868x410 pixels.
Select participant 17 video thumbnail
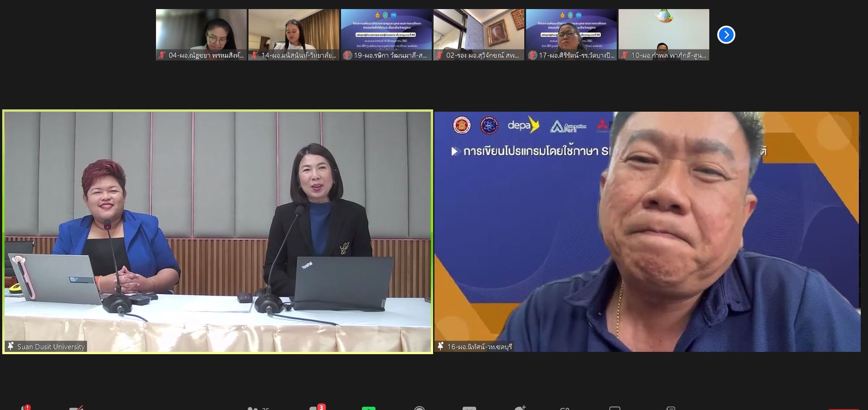(x=571, y=30)
